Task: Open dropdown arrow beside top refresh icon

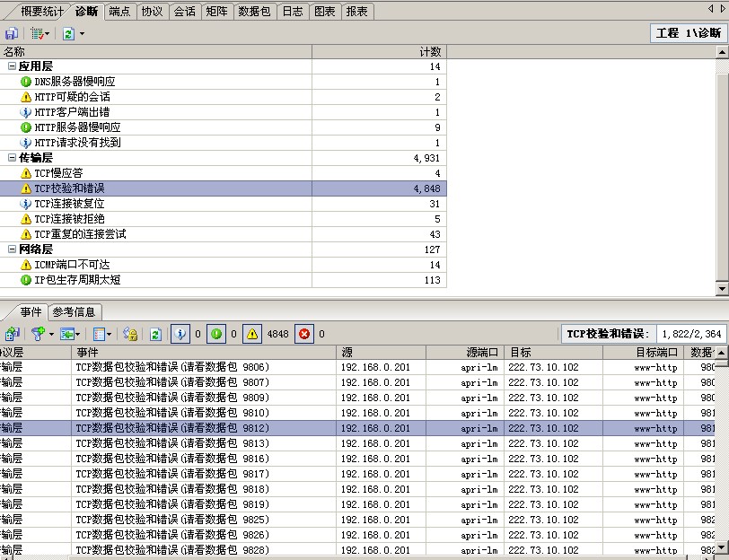Action: pos(82,33)
